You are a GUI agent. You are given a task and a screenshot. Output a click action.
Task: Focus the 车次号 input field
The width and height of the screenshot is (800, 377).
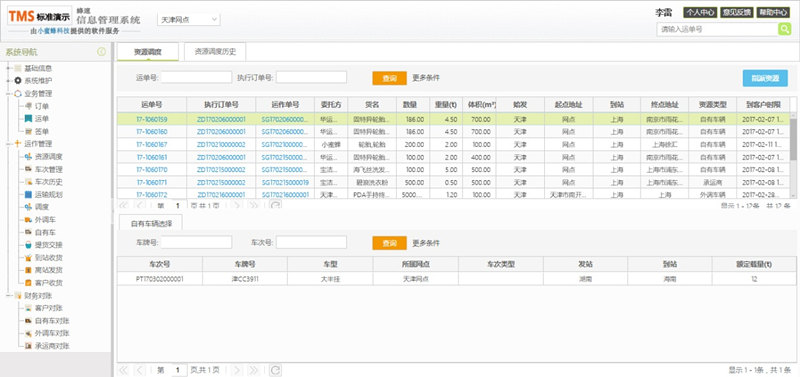pyautogui.click(x=311, y=242)
